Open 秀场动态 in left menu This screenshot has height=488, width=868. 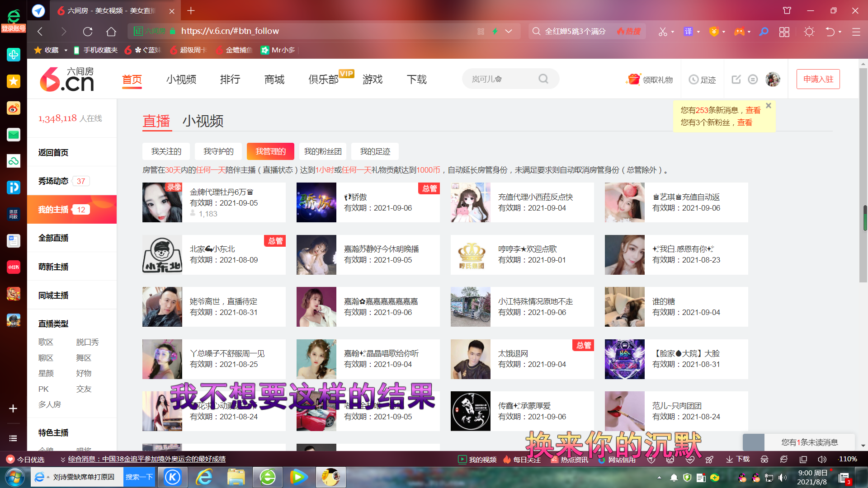(53, 181)
